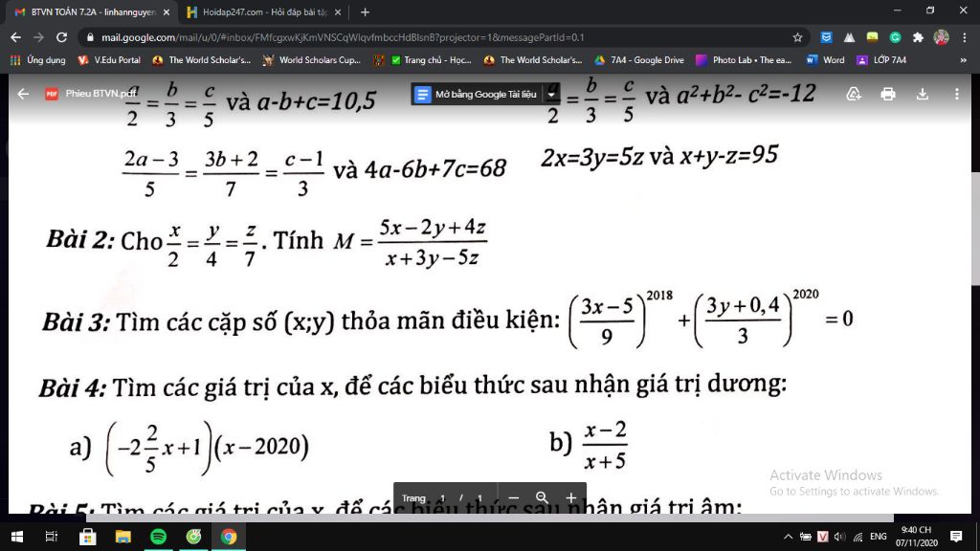
Task: Show hidden system tray icons
Action: tap(789, 536)
